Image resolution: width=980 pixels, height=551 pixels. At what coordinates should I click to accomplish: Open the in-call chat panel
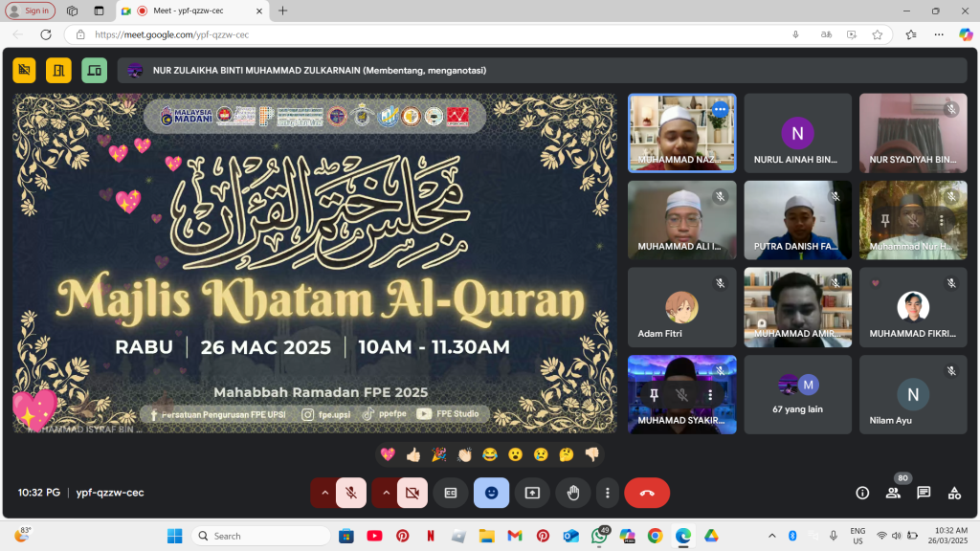pyautogui.click(x=924, y=493)
